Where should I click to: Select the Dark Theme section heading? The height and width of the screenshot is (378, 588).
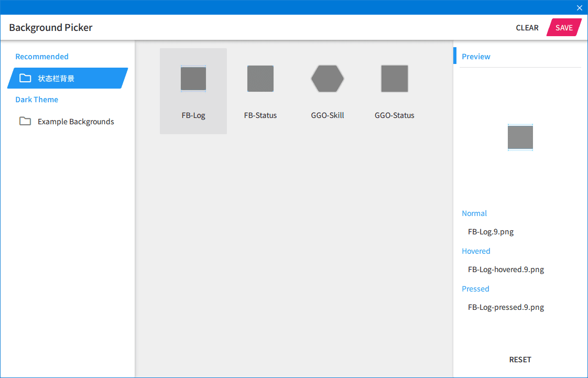37,100
